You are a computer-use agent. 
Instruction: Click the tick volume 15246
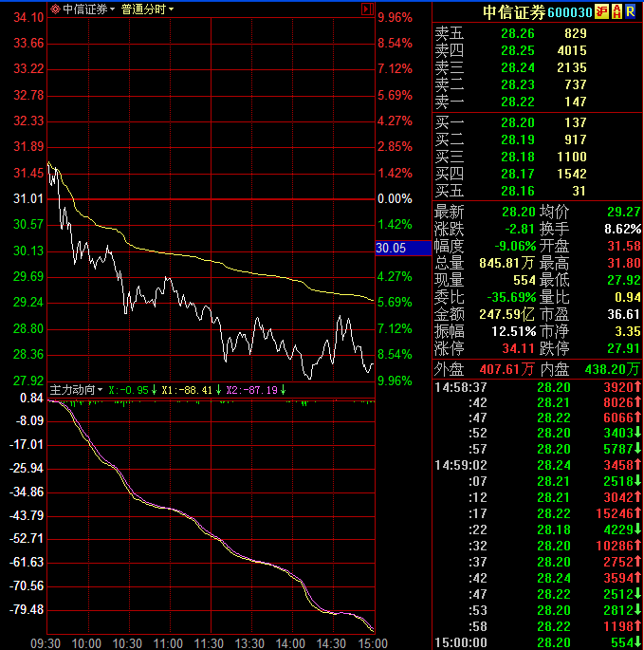[x=615, y=513]
